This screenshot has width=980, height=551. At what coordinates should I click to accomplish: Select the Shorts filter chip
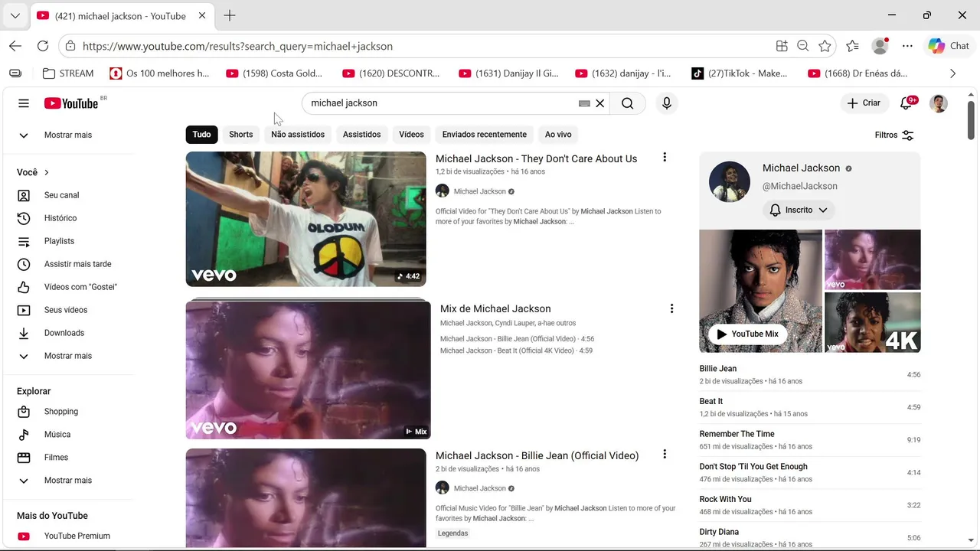click(x=240, y=135)
